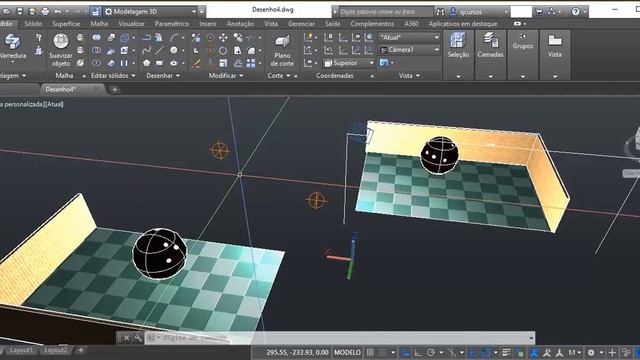Add new layout with plus button

81,350
